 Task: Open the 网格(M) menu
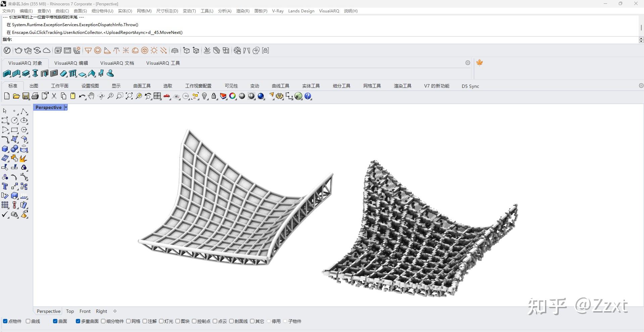coord(144,11)
